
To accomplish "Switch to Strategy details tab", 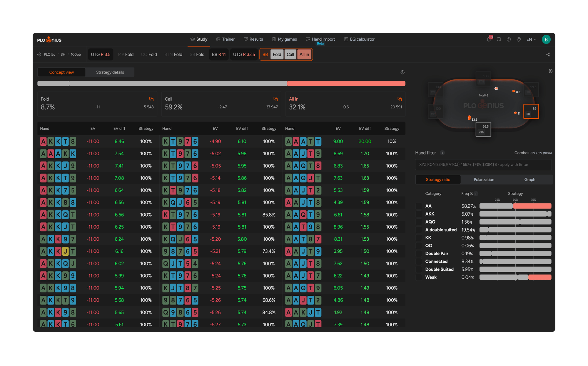I will click(x=110, y=72).
